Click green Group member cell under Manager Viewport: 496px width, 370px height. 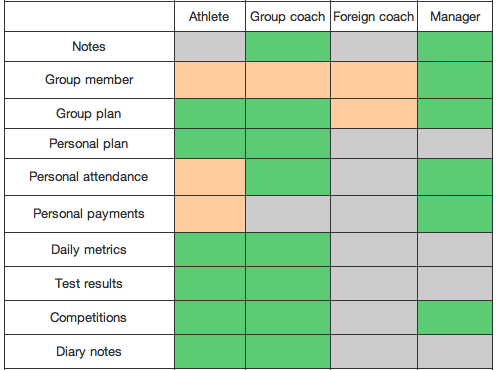[x=455, y=80]
